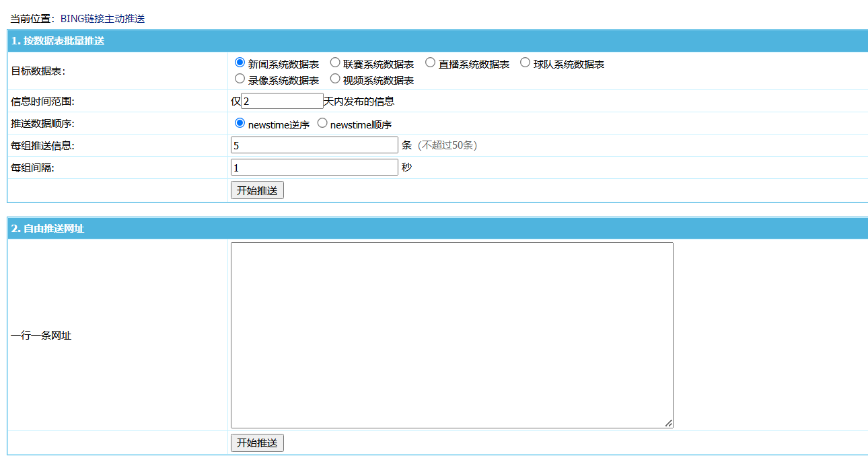
Task: Select the 直播系统数据表 radio button
Action: (430, 62)
